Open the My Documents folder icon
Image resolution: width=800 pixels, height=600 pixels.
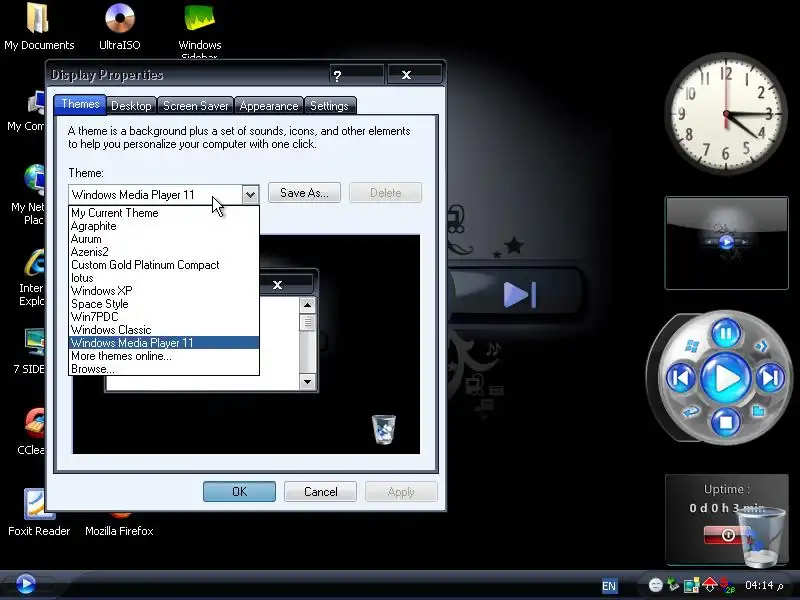[x=38, y=18]
